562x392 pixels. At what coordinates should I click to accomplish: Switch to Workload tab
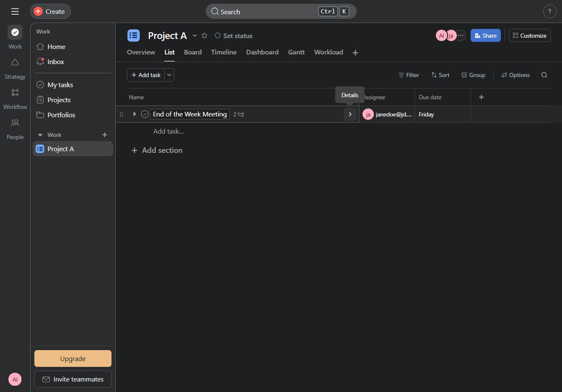pos(329,52)
